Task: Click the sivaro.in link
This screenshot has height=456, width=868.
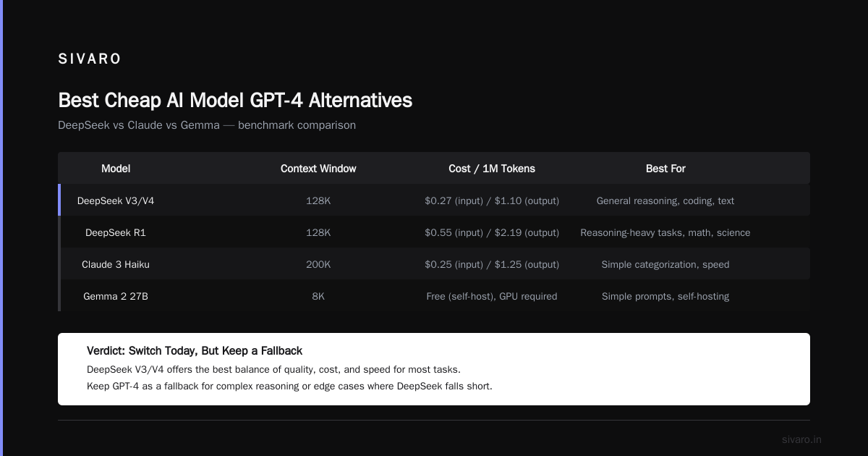Action: click(x=801, y=439)
